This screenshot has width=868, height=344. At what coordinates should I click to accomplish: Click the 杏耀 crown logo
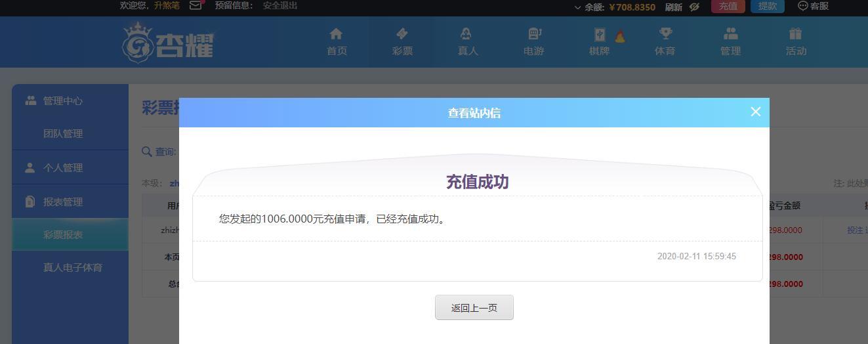click(168, 42)
